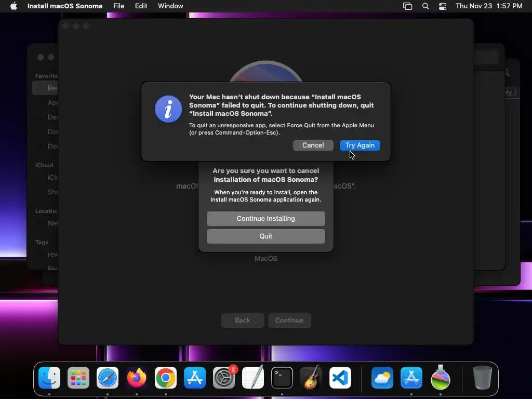The width and height of the screenshot is (532, 399).
Task: Open Install macOS Sonoma icon in Dock
Action: [x=441, y=378]
